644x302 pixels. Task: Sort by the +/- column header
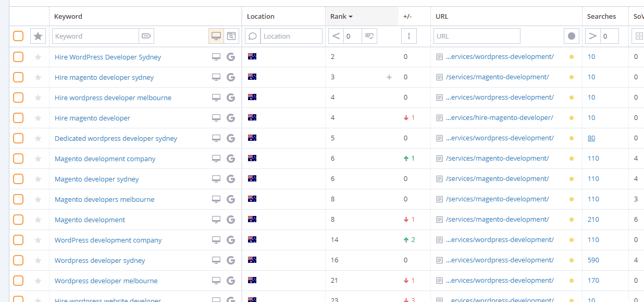(x=407, y=17)
